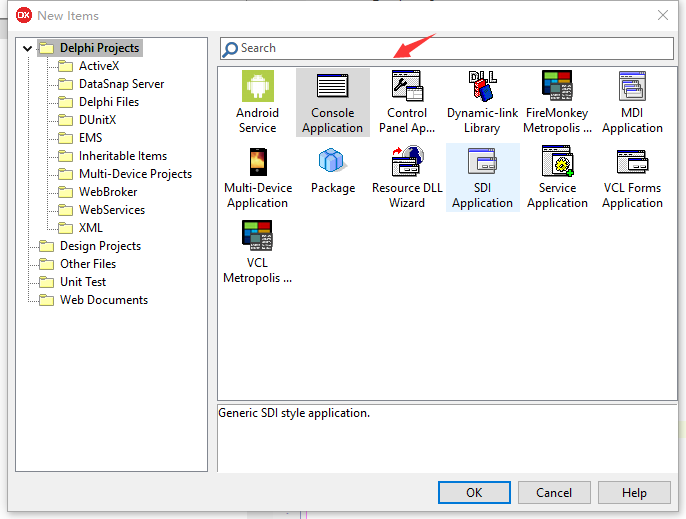686x519 pixels.
Task: Confirm selection with the OK button
Action: (474, 493)
